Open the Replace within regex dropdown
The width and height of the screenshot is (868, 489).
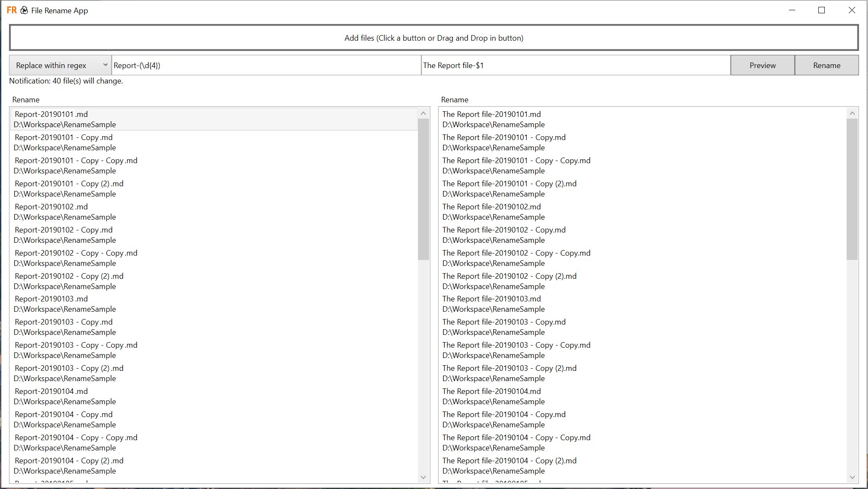(60, 66)
